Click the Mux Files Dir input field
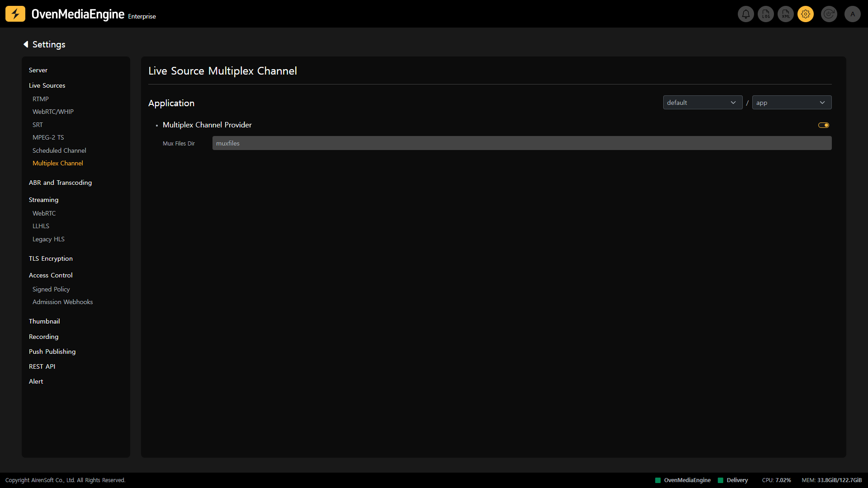Viewport: 868px width, 488px height. tap(521, 143)
